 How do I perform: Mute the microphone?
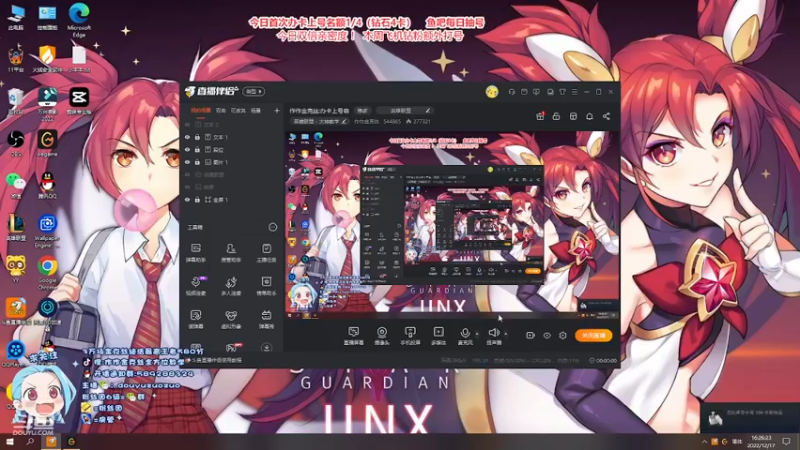coord(465,336)
